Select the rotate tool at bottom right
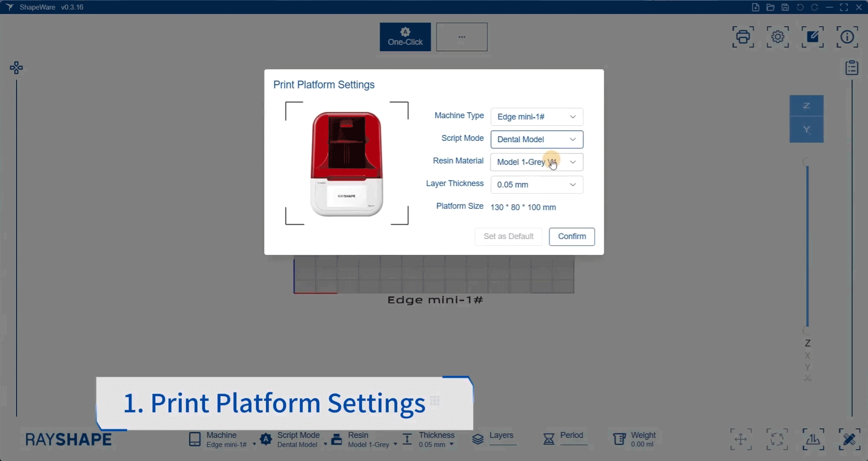 (x=777, y=439)
